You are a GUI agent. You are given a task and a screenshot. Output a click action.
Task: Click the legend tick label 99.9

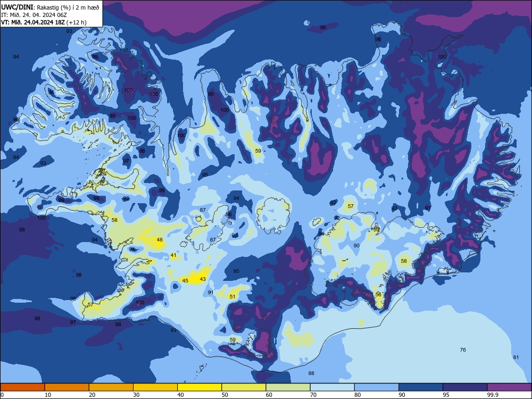pyautogui.click(x=493, y=395)
